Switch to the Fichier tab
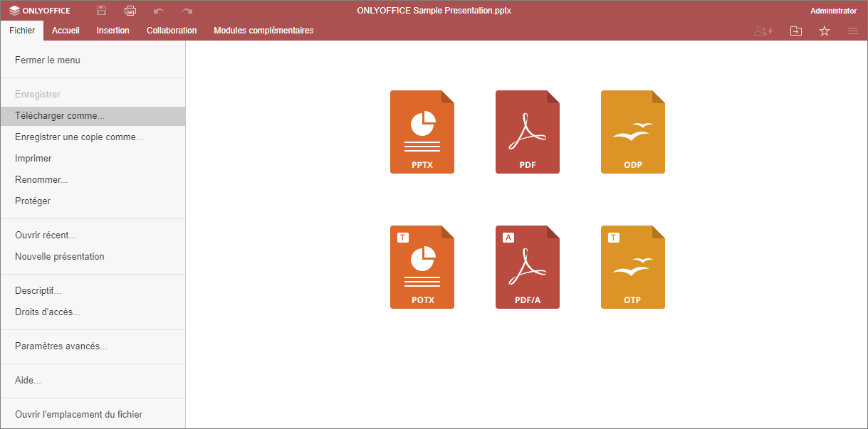 tap(22, 31)
